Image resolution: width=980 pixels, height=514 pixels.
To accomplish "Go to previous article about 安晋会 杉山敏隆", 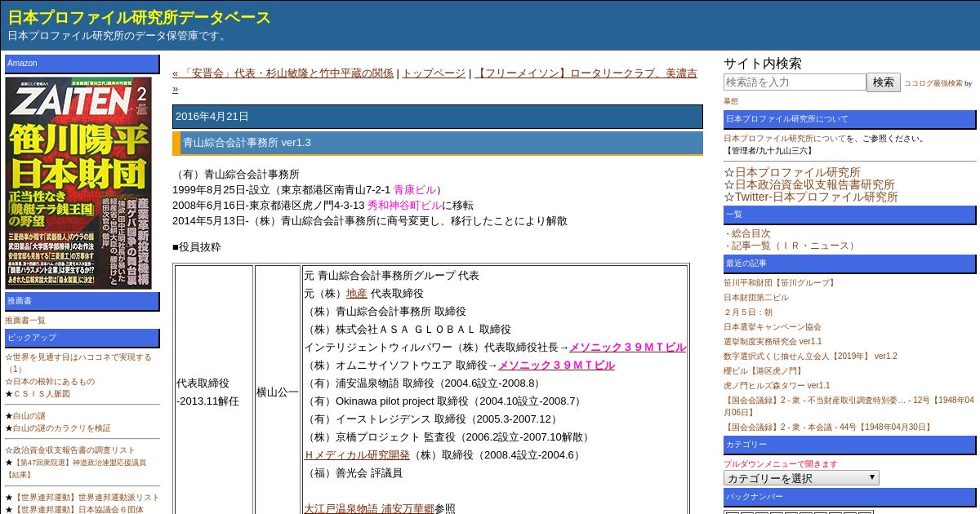I will [283, 73].
